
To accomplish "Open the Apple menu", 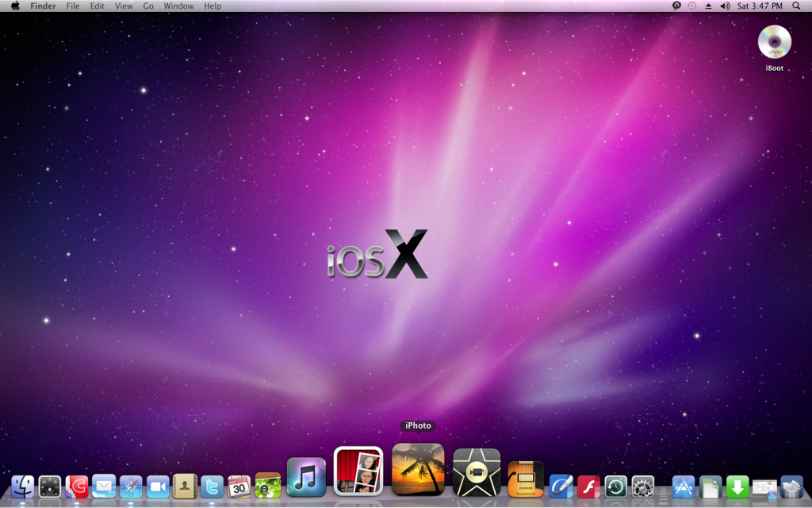I will pos(15,6).
